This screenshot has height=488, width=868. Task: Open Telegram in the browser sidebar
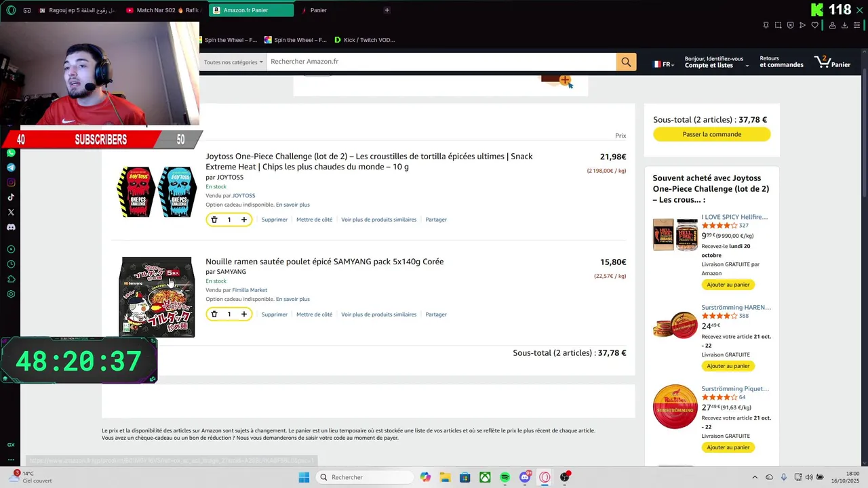point(11,167)
